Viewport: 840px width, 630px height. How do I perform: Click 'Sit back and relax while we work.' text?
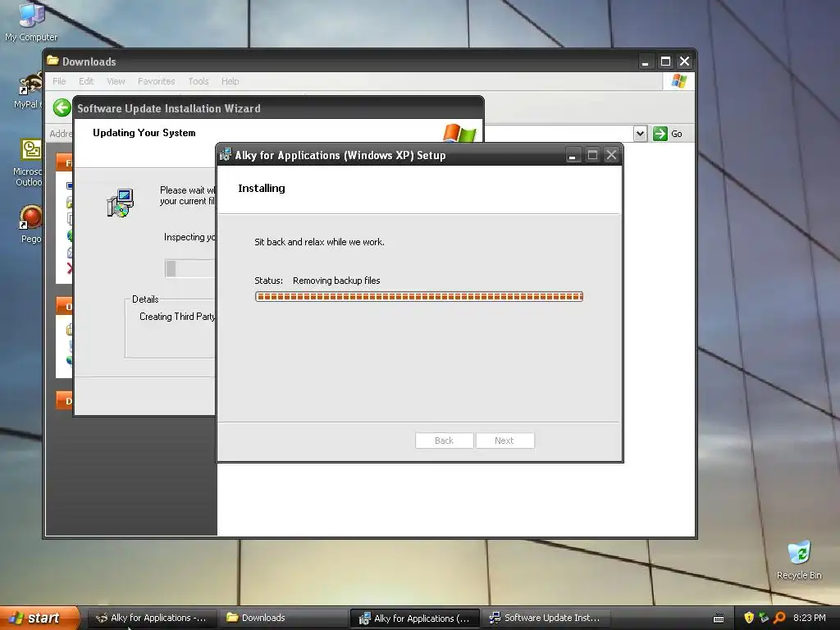click(319, 242)
